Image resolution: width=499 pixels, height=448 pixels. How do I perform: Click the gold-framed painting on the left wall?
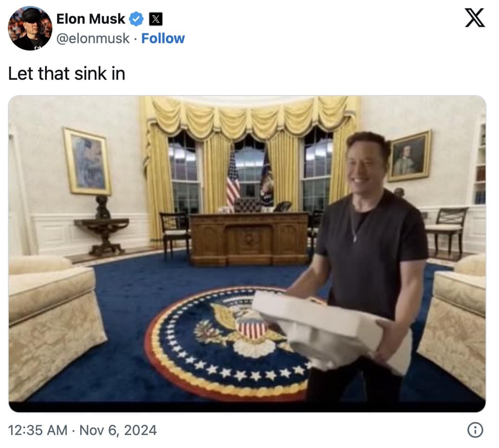87,161
